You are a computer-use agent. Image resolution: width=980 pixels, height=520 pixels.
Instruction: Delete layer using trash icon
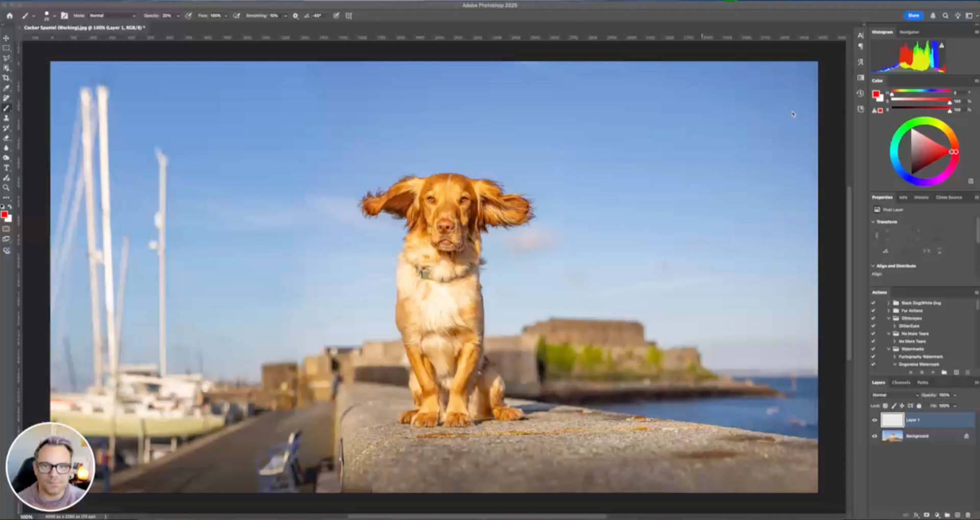tap(968, 515)
